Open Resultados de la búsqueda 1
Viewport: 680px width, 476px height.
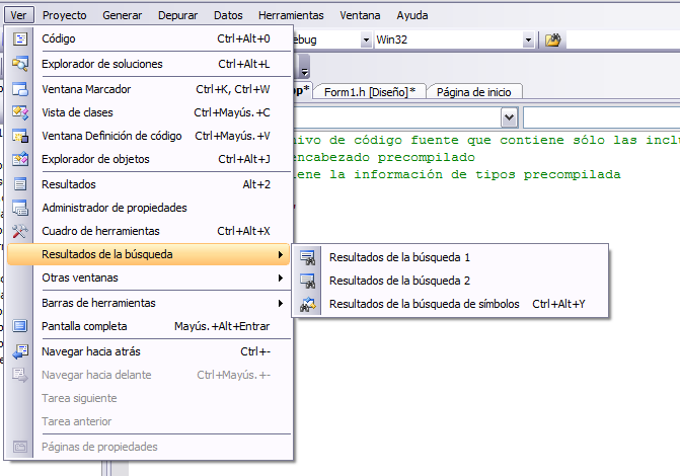point(450,258)
